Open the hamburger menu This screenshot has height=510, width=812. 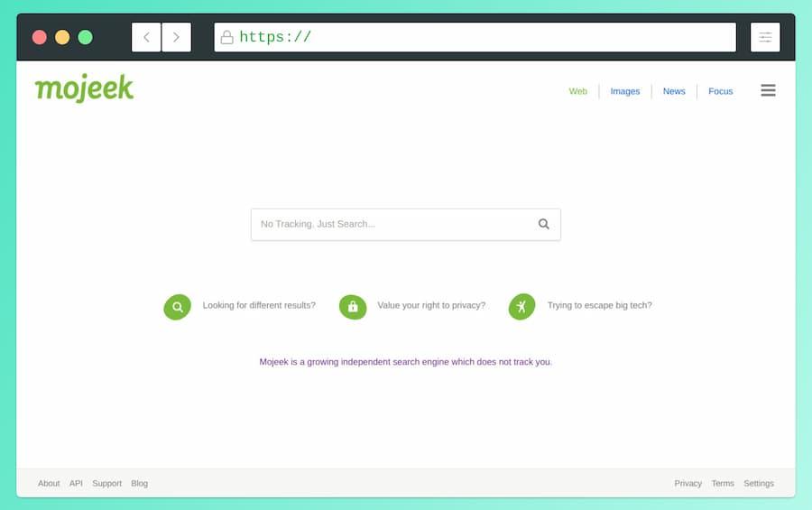(x=768, y=90)
